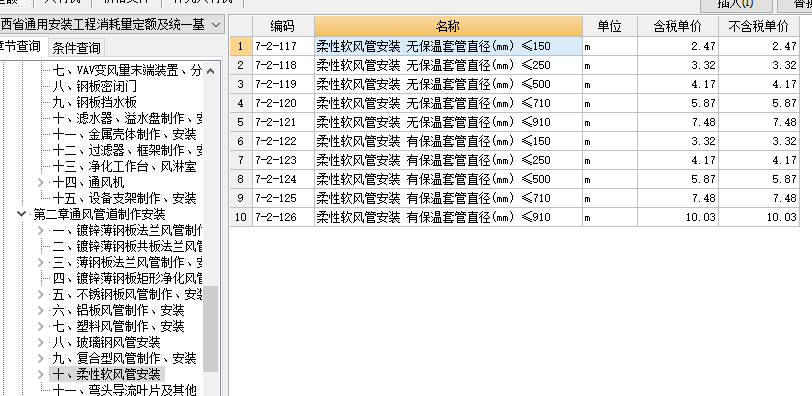812x396 pixels.
Task: Expand 七、塑料风管制作、安装 node
Action: 41,326
